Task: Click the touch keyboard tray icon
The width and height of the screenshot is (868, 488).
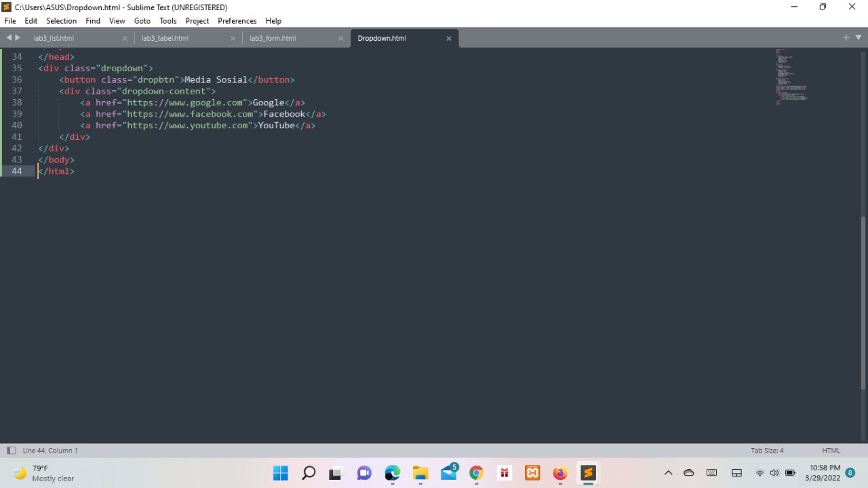Action: coord(712,473)
